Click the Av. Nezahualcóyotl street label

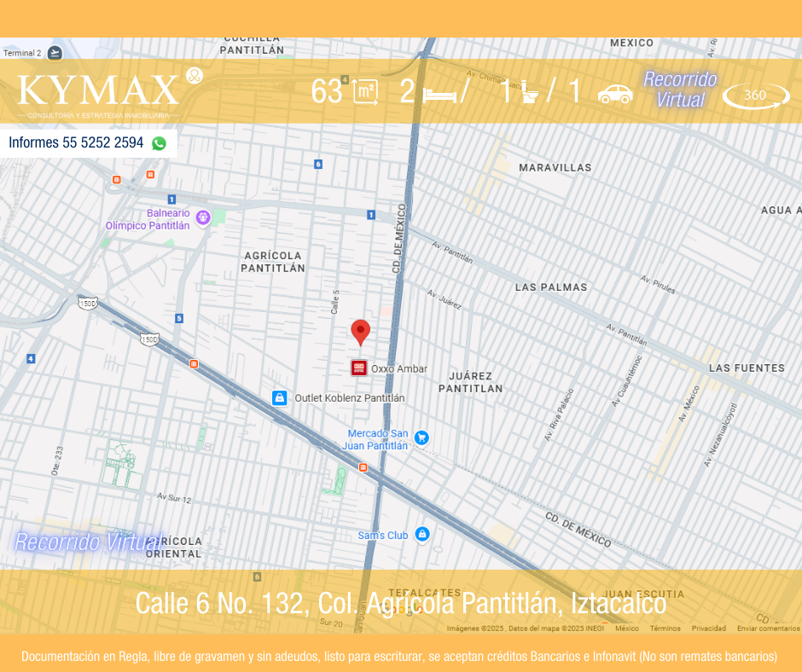[x=720, y=435]
